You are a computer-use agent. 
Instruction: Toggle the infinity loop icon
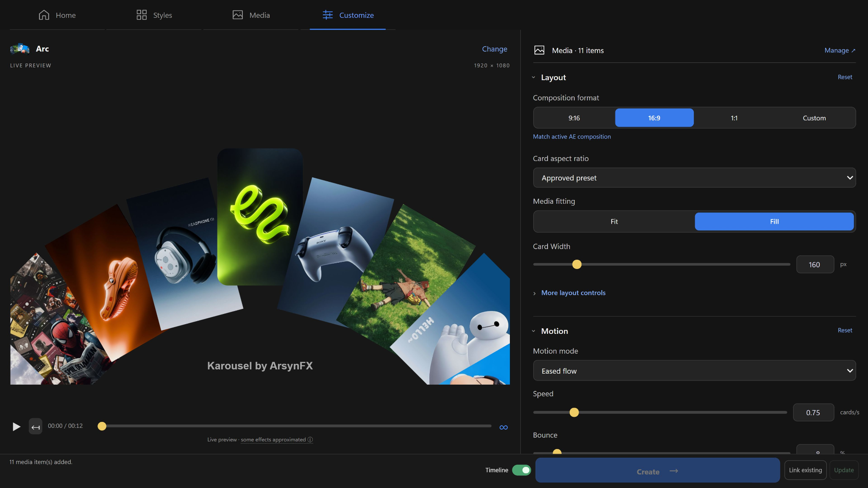point(504,427)
